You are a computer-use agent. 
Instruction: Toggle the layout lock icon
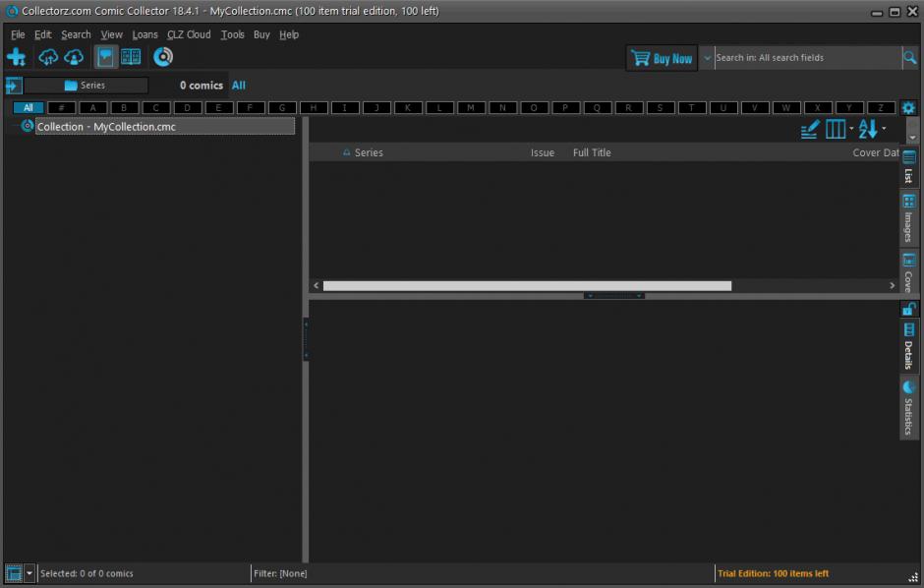click(908, 309)
